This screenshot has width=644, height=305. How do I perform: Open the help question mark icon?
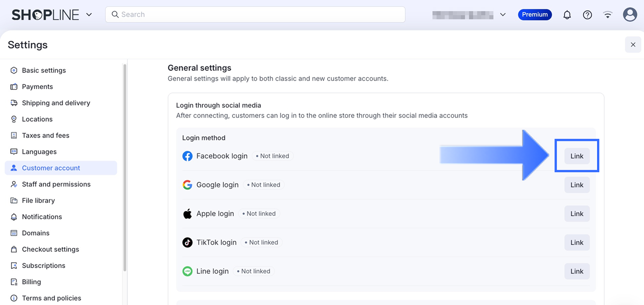click(x=587, y=15)
